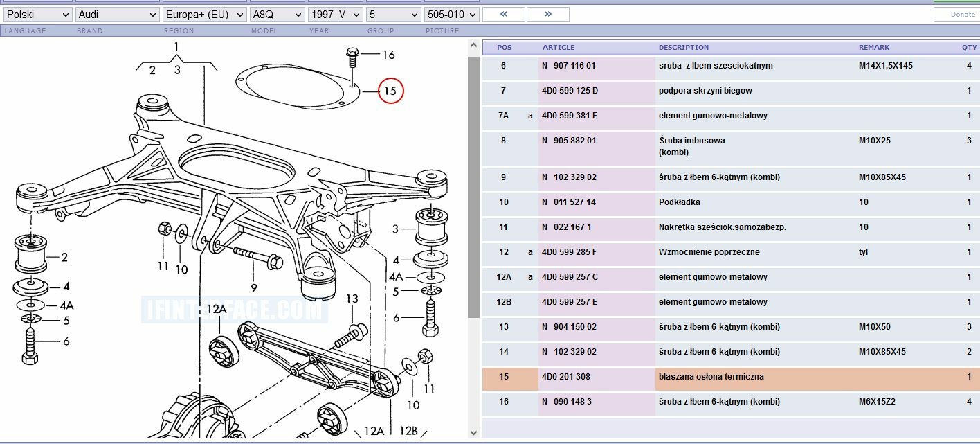
Task: Select article N 102 329 02 in row 14
Action: coord(569,352)
